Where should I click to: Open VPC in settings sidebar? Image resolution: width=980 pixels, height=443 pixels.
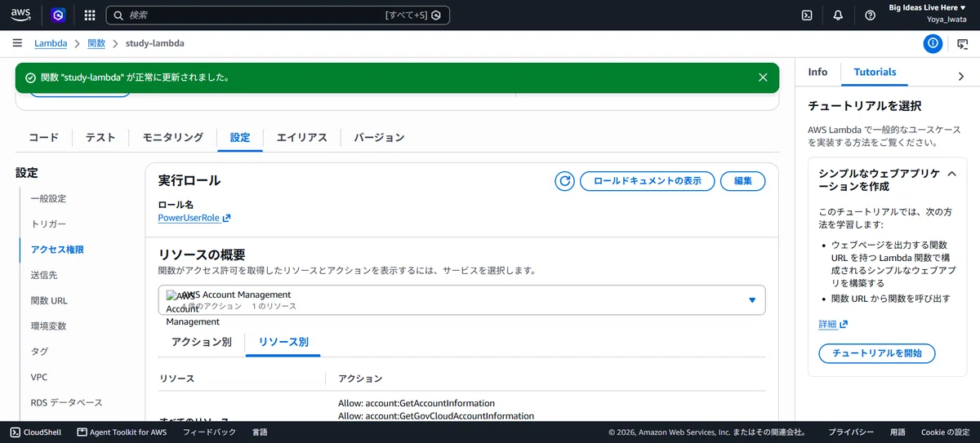pos(39,377)
